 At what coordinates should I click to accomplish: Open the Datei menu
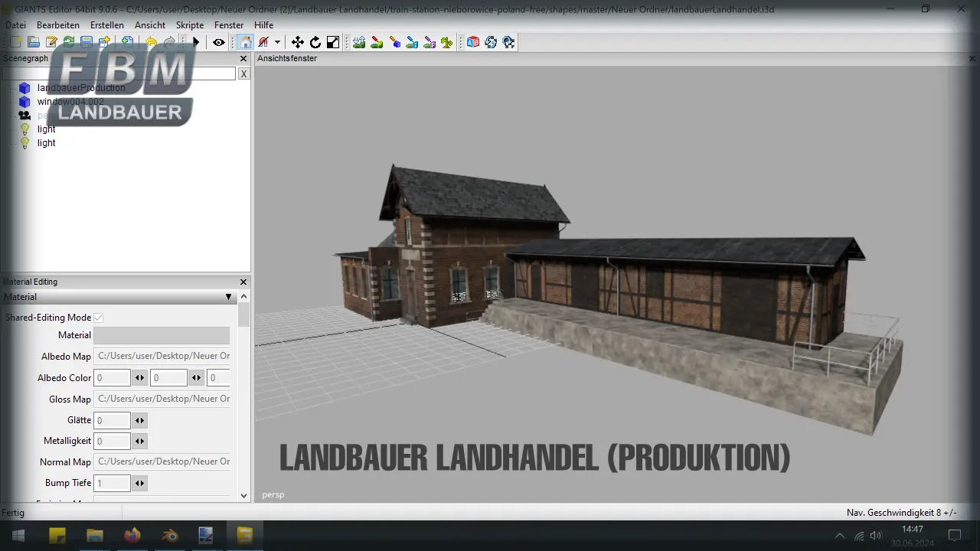coord(15,25)
